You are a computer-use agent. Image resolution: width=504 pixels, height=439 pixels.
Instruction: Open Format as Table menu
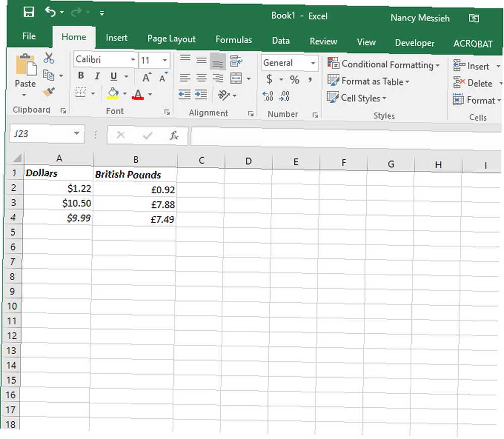[x=368, y=81]
